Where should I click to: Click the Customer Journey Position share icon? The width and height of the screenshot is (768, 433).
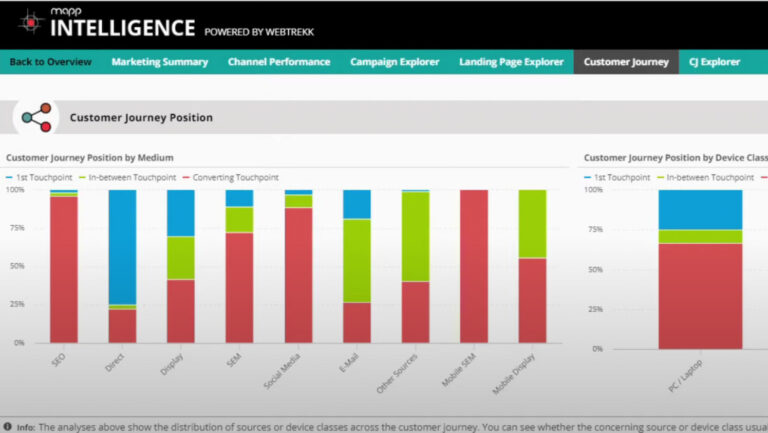point(36,117)
